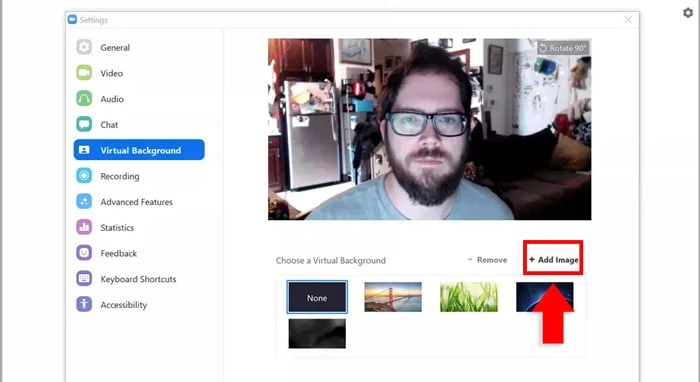Image resolution: width=700 pixels, height=382 pixels.
Task: Rotate the video preview 90°
Action: 562,48
